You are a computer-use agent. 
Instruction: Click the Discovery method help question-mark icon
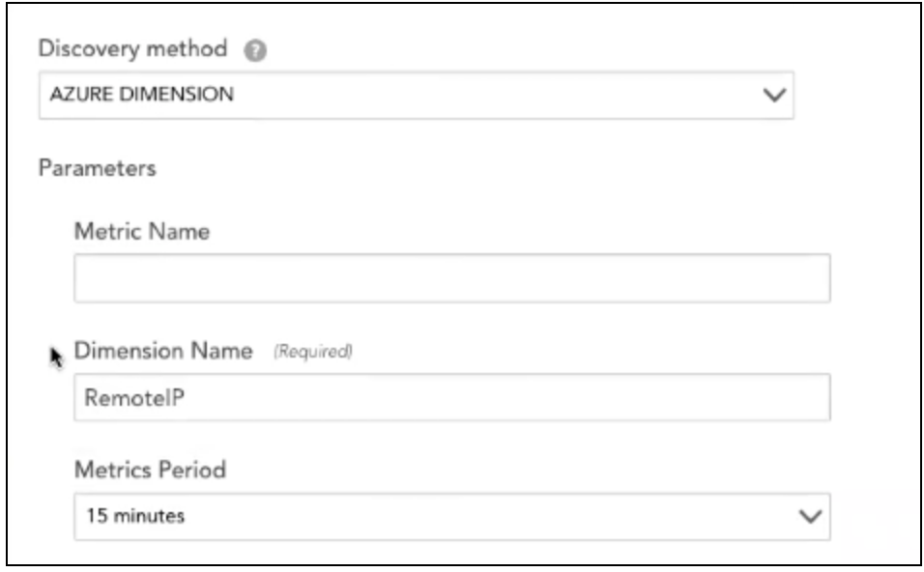(x=255, y=50)
